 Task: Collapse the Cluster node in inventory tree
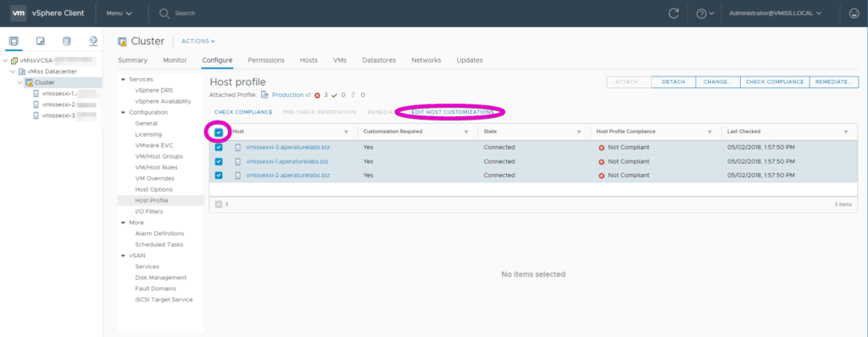click(20, 82)
